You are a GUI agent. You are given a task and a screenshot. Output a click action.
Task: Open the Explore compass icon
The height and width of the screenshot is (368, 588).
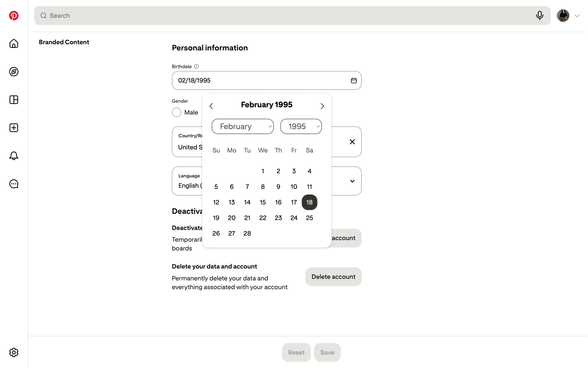pos(14,72)
